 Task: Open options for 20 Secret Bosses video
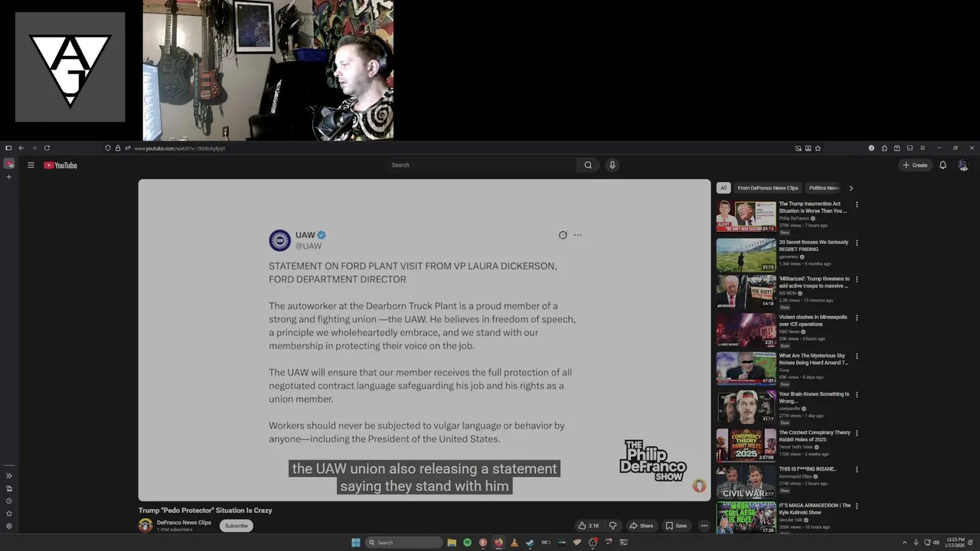[857, 243]
